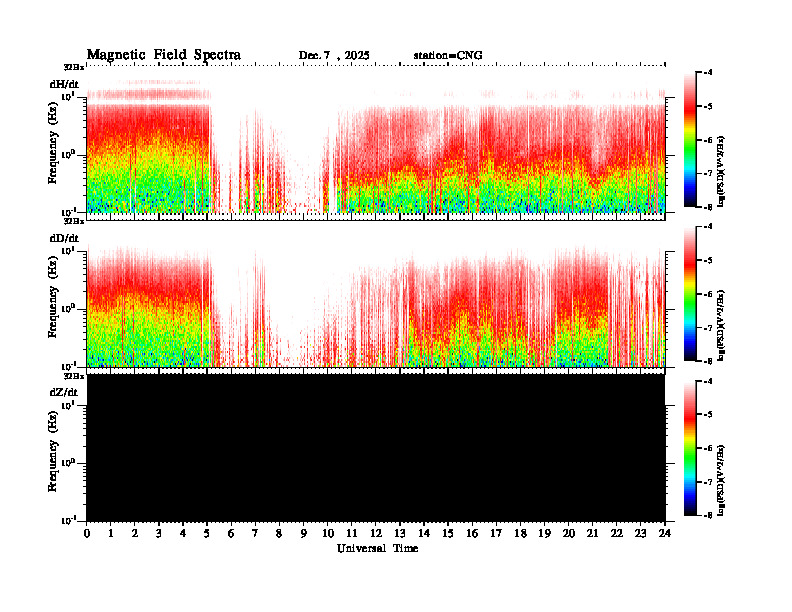Click hour tick label "10" on time axis
The height and width of the screenshot is (612, 792).
click(x=328, y=533)
